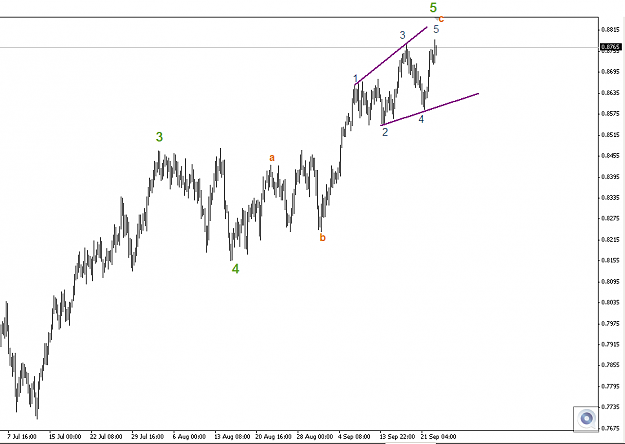Viewport: 625px width, 444px height.
Task: Select the orange wave label b
Action: 322,238
